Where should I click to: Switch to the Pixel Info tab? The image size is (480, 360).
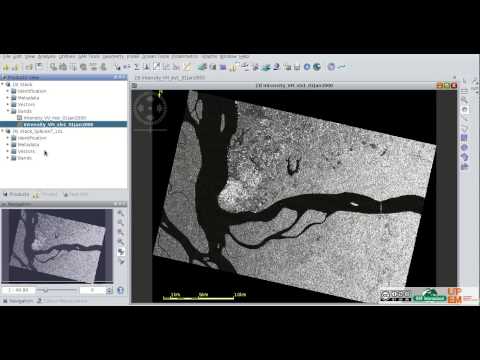pos(76,194)
